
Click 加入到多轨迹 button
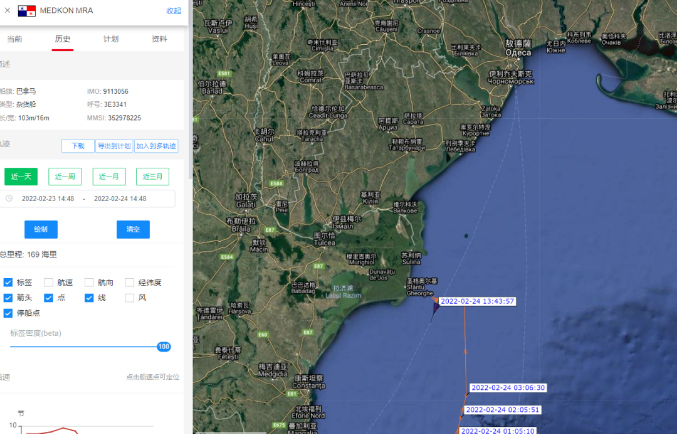click(156, 146)
